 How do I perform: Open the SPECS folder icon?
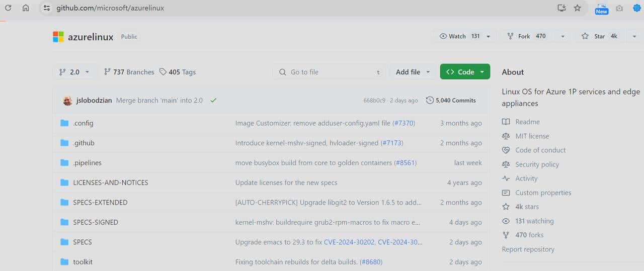(64, 242)
